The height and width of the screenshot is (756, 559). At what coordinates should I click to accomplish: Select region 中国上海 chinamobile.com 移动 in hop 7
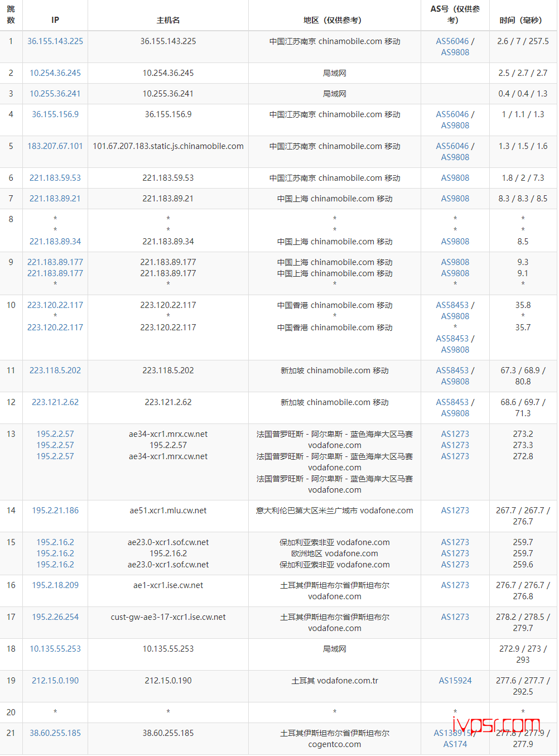click(x=335, y=199)
